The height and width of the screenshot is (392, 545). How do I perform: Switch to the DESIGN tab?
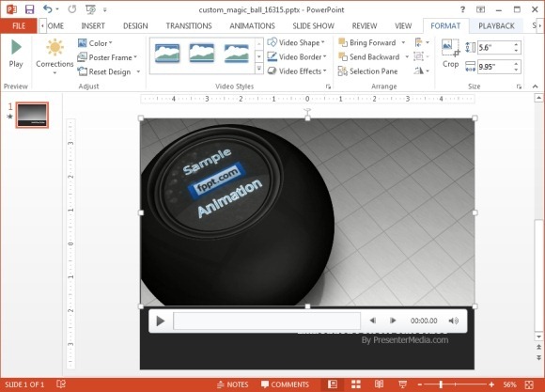[x=135, y=26]
